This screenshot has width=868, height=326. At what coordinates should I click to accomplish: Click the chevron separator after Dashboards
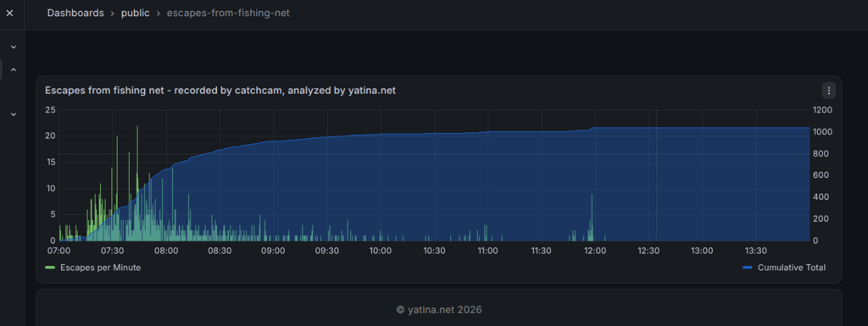click(x=113, y=14)
